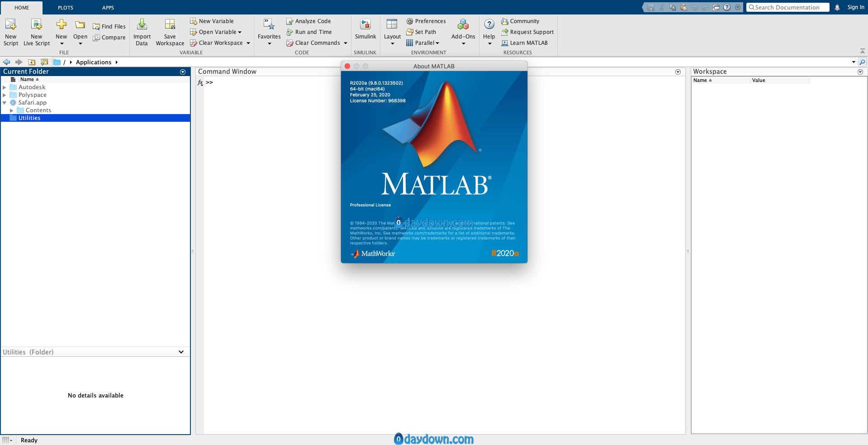868x445 pixels.
Task: Open Simulink from toolstrip
Action: tap(365, 29)
